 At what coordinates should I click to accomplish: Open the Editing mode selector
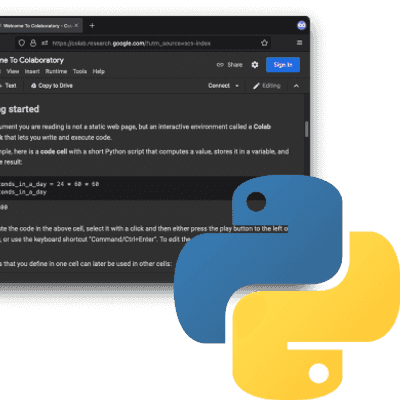click(x=267, y=86)
